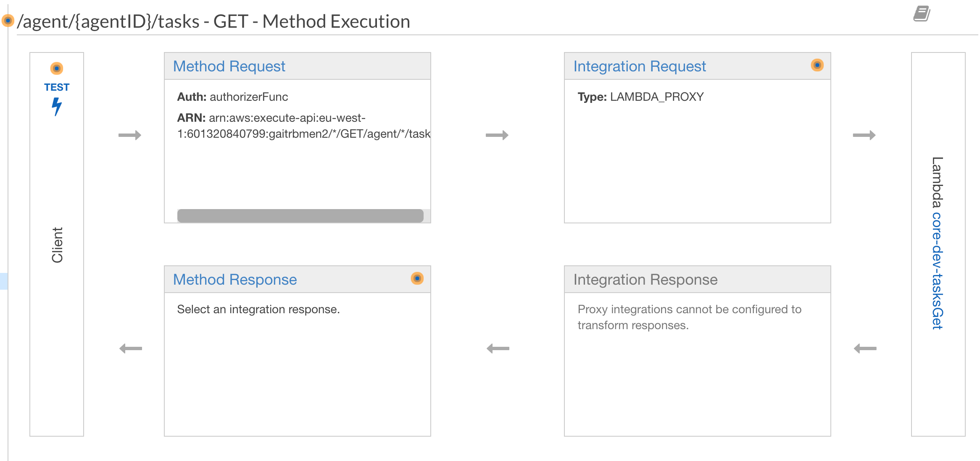This screenshot has height=461, width=980.
Task: Click the arrow between Method Request and Integration Request
Action: click(497, 135)
